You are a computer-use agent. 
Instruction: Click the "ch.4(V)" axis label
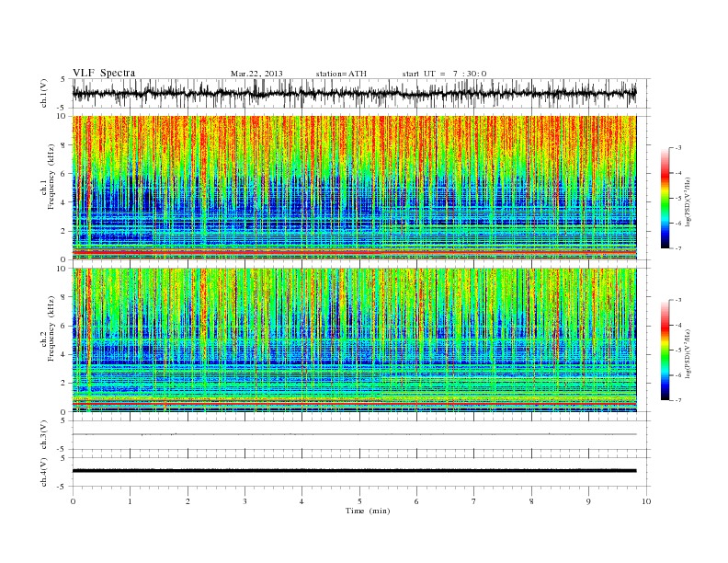click(44, 472)
